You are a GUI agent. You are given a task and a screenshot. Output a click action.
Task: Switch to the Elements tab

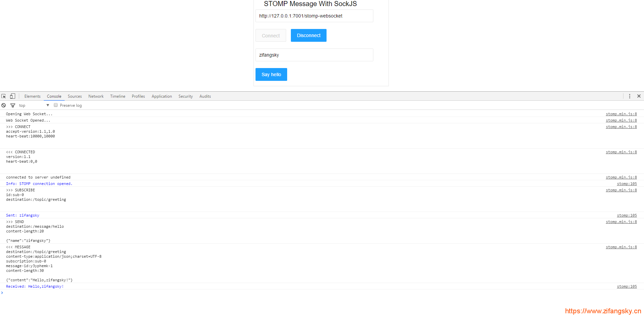pos(32,96)
